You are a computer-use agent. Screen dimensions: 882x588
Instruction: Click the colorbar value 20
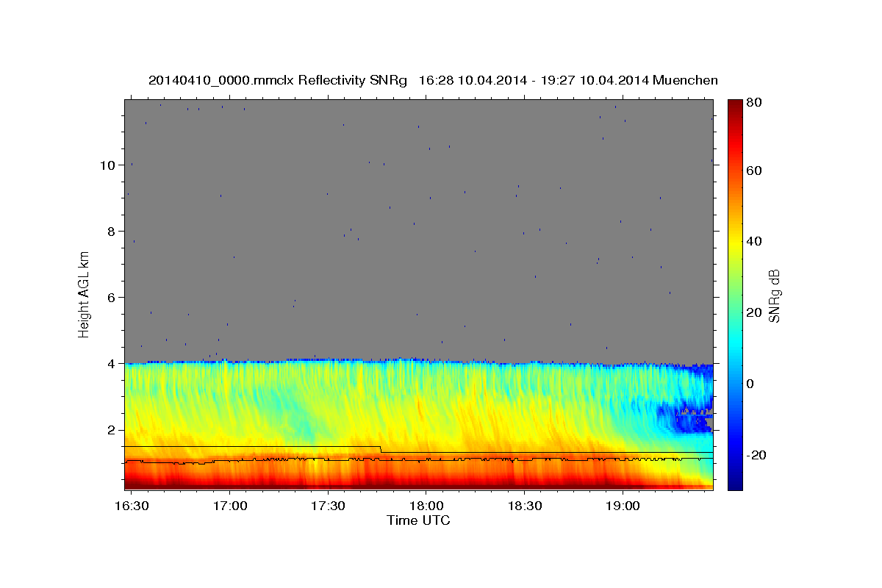click(x=756, y=313)
